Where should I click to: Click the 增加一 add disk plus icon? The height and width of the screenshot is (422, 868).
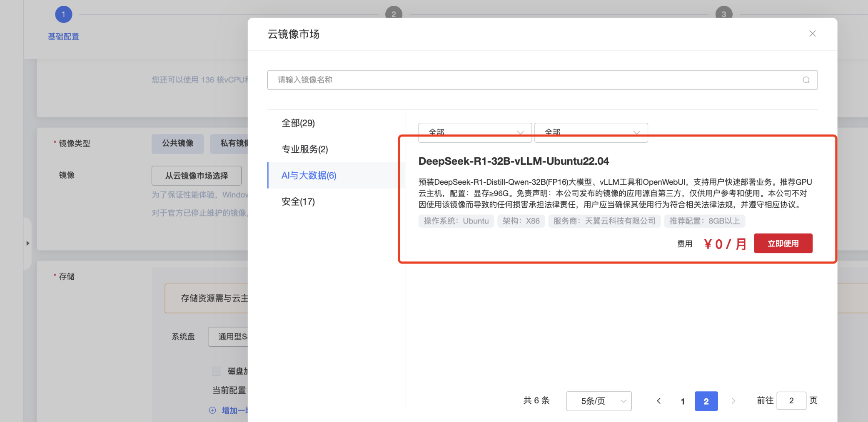tap(212, 410)
